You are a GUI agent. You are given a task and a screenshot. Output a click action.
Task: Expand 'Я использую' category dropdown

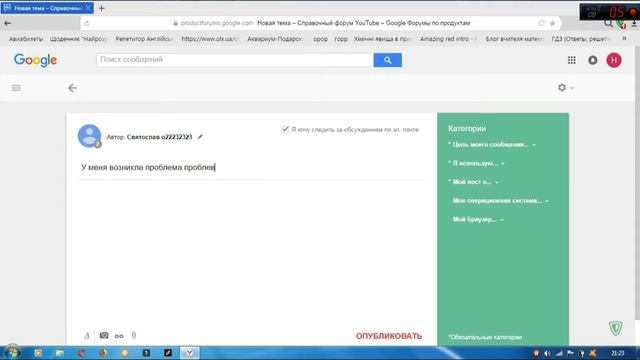click(476, 163)
